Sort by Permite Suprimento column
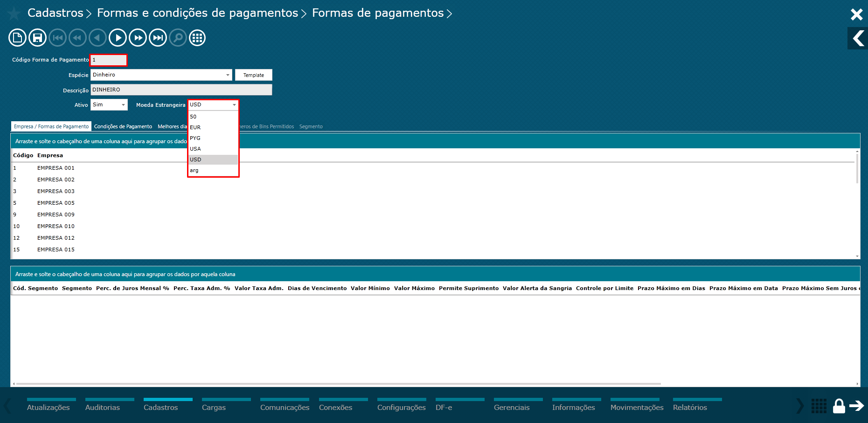The height and width of the screenshot is (423, 868). point(469,288)
